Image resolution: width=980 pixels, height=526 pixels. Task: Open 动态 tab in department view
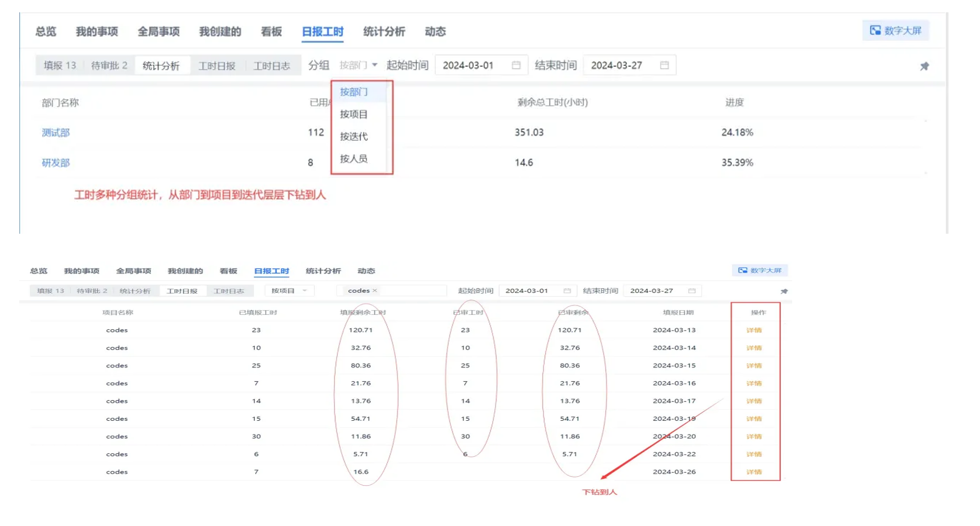click(x=435, y=31)
